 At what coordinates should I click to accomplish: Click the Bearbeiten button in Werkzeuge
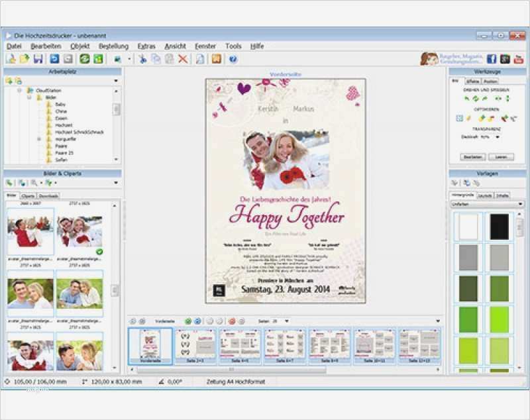(x=473, y=157)
